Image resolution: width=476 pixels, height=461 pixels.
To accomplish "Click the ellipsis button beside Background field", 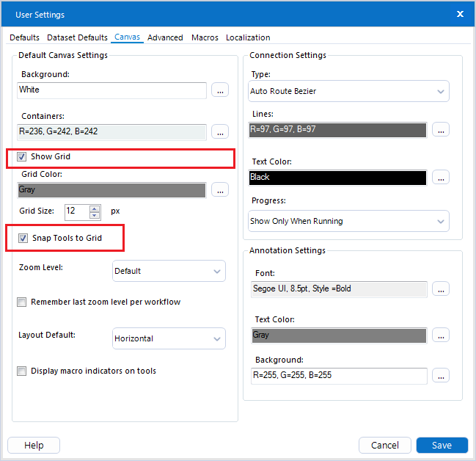I will pos(220,90).
